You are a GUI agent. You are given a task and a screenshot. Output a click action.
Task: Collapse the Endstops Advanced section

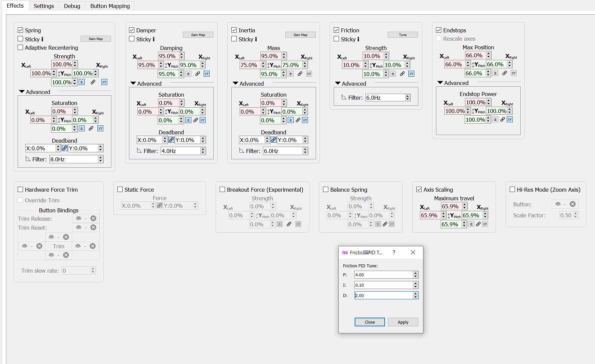tap(440, 83)
